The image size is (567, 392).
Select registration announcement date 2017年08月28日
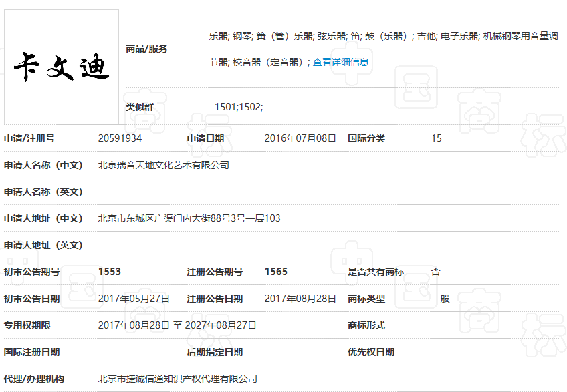click(x=300, y=299)
